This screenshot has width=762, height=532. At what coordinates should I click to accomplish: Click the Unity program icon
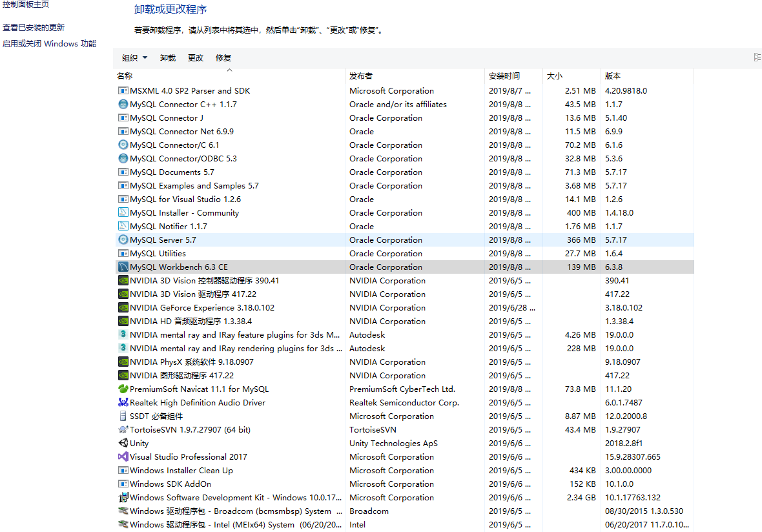click(123, 443)
